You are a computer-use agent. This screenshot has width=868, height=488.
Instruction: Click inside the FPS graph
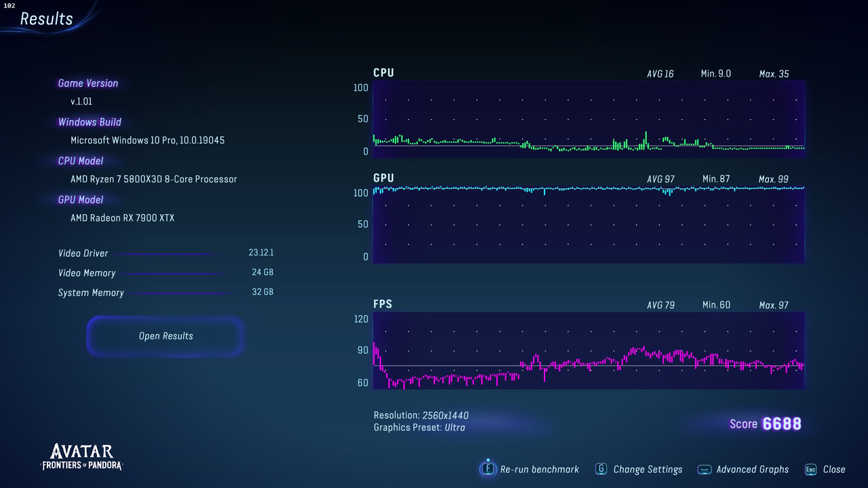coord(589,350)
